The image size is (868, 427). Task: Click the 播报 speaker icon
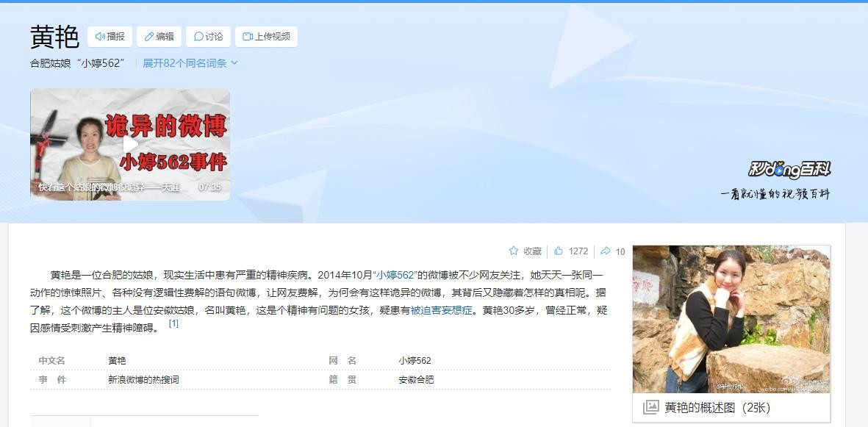(x=100, y=37)
